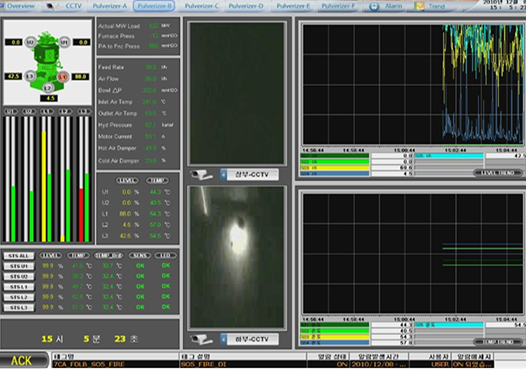Click the green U1 level bar
526x369 pixels.
pyautogui.click(x=13, y=214)
